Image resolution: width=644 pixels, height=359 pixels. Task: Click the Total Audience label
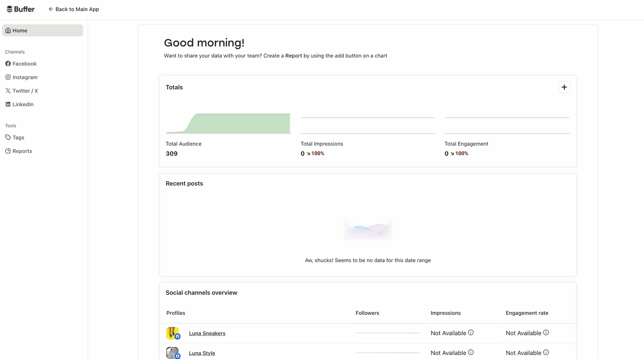[x=183, y=144]
